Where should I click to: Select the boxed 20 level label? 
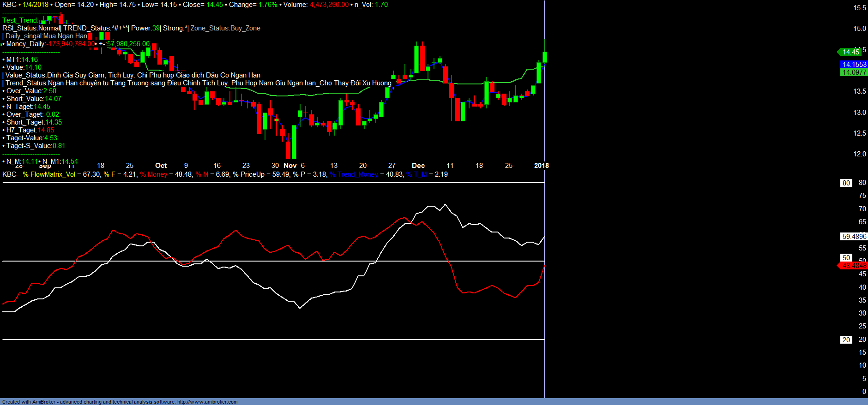[x=846, y=340]
